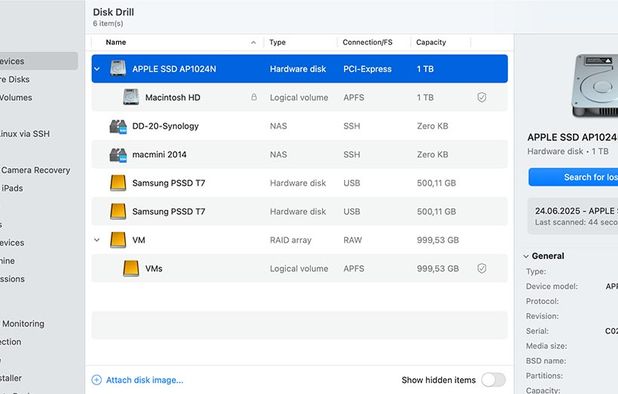Viewport: 618px width, 394px height.
Task: Open the Volumes sidebar item
Action: (x=16, y=97)
